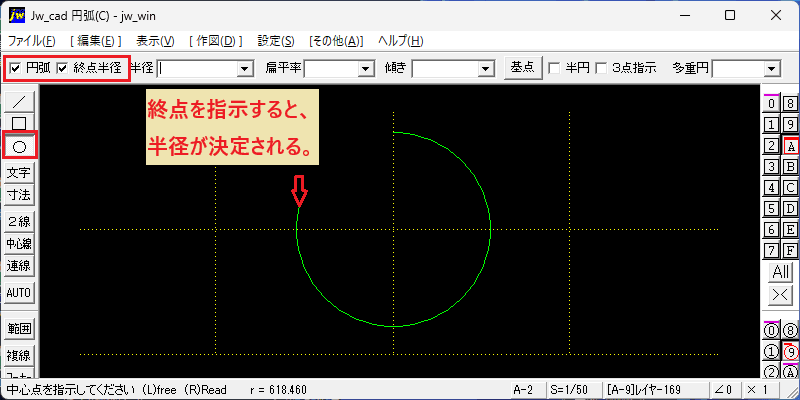
Task: Toggle layer 9 button
Action: 790,124
